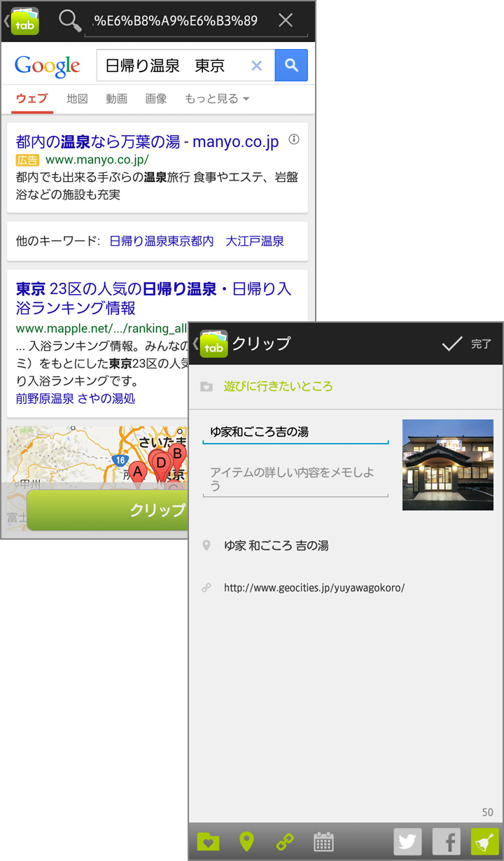504x861 pixels.
Task: Choose folder 遊びに行きたいところ
Action: click(278, 386)
